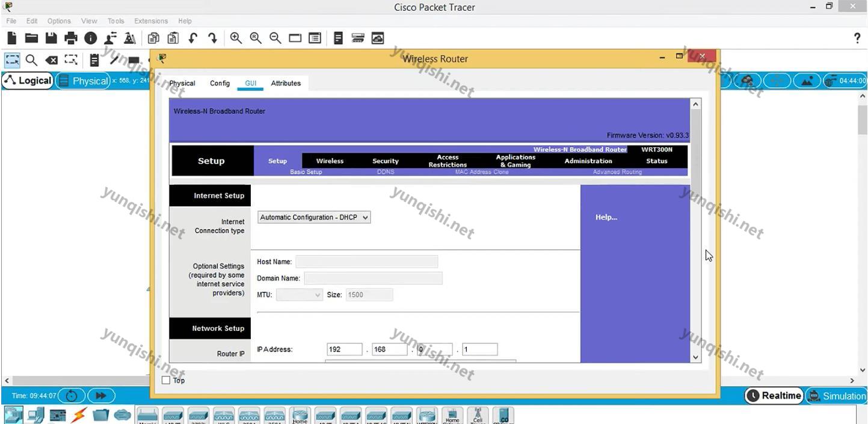Click the Network Devices category icon
The width and height of the screenshot is (868, 424).
click(13, 415)
